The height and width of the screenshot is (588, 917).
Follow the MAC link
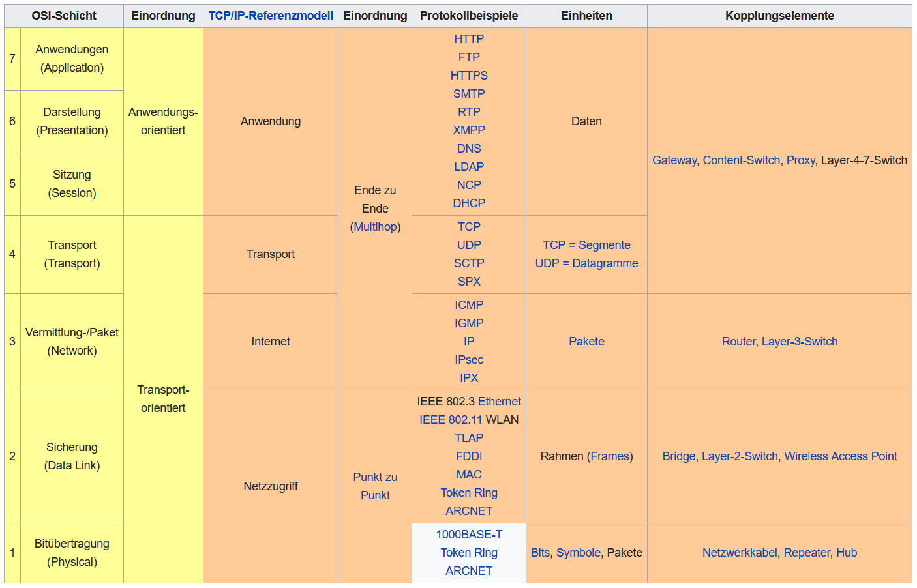[469, 475]
